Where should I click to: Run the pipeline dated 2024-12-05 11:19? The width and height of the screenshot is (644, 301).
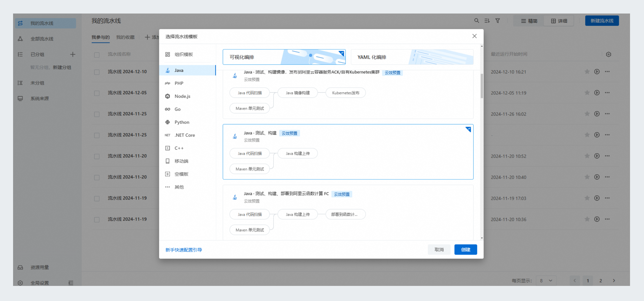coord(597,93)
